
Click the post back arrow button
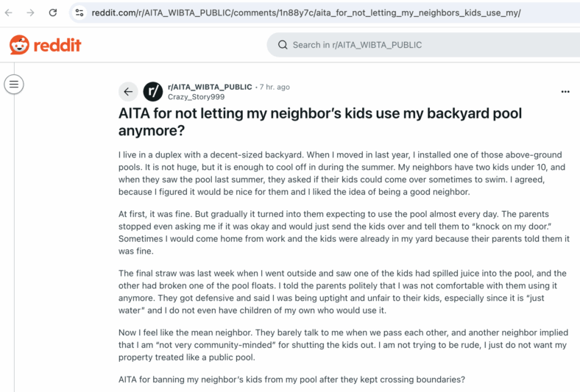click(x=128, y=91)
